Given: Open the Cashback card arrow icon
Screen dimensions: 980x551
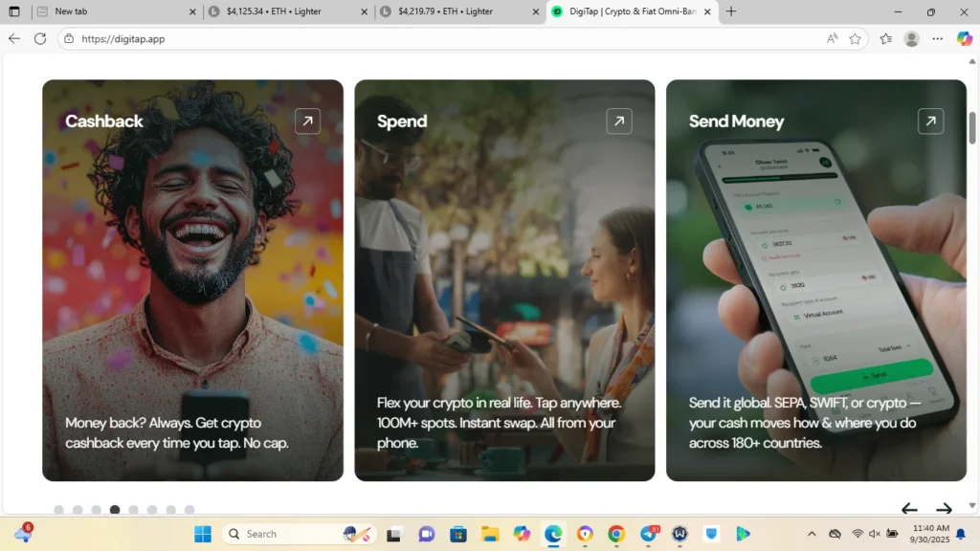Looking at the screenshot, I should click(307, 121).
